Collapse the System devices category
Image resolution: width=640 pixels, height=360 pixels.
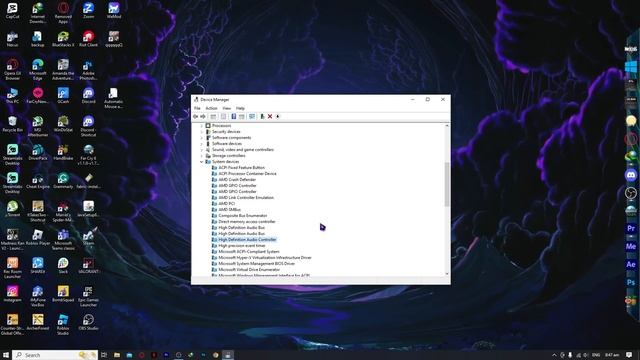202,162
